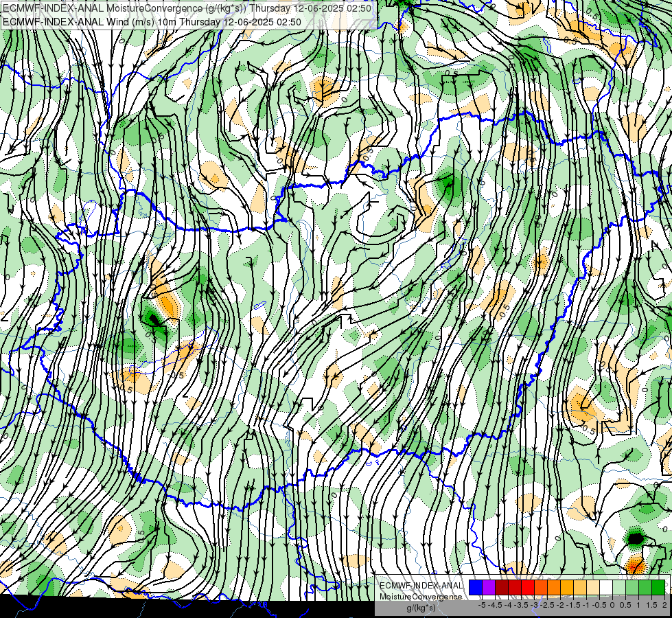Click the purple legend swatch

tap(489, 588)
